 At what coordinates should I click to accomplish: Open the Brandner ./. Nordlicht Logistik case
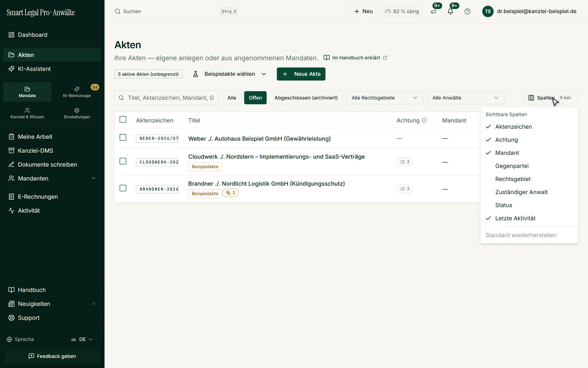tap(266, 184)
